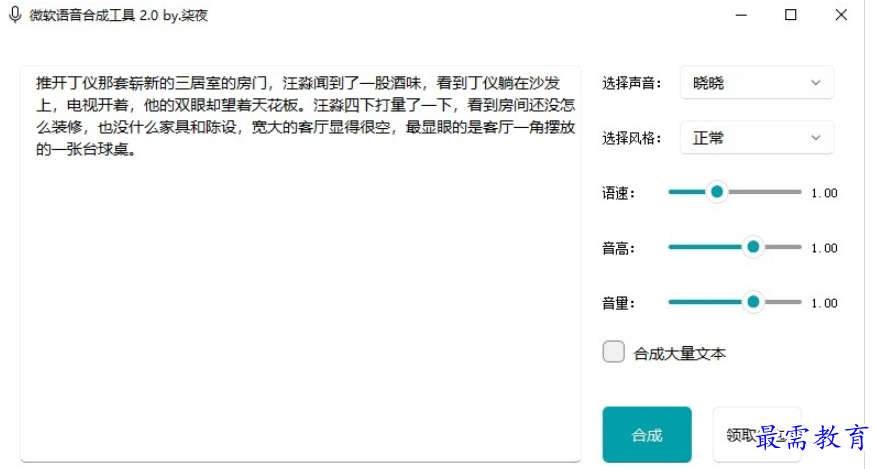This screenshot has height=469, width=877.
Task: Click inside the large text input area
Action: tap(301, 264)
